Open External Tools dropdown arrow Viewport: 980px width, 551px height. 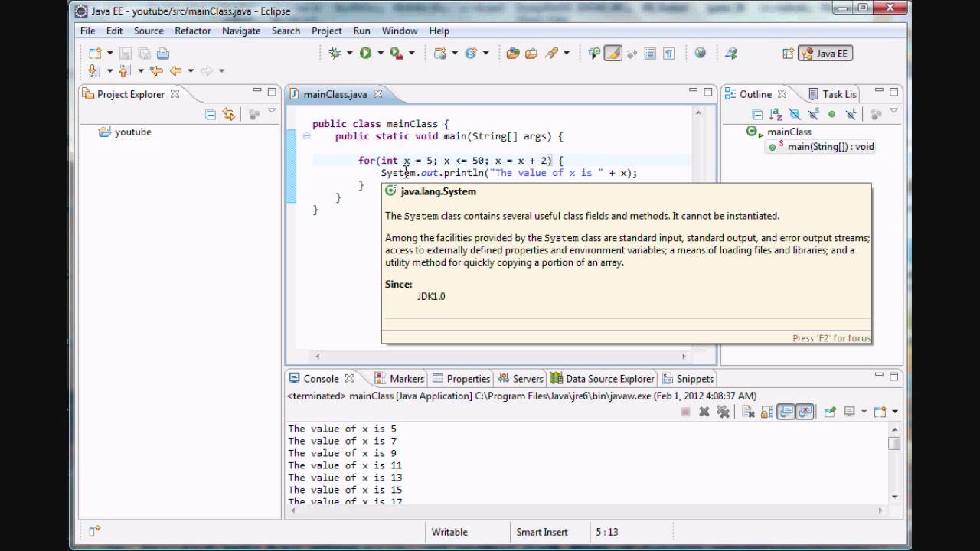coord(411,54)
